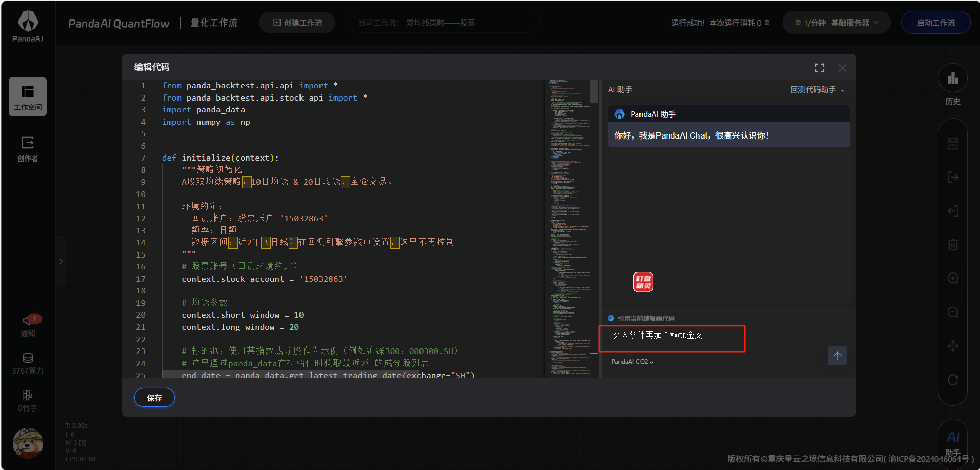Viewport: 980px width, 470px height.
Task: Click the export arrow icon in right toolbar
Action: 953,177
